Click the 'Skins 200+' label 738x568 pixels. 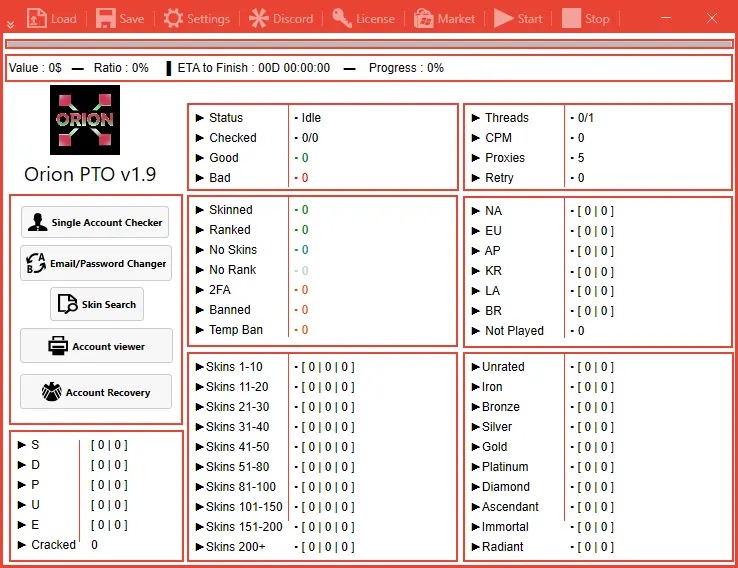click(236, 547)
